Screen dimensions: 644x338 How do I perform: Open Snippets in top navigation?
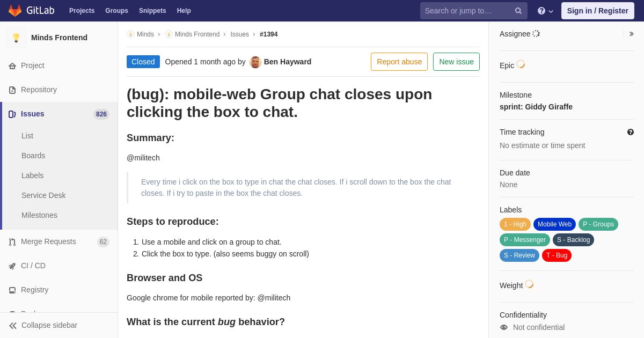152,11
